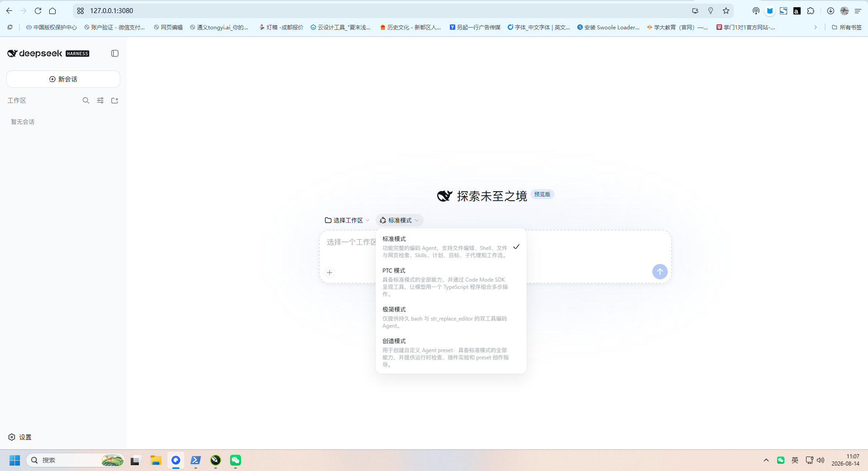Image resolution: width=868 pixels, height=471 pixels.
Task: Collapse the 标准模式 mode dropdown
Action: (400, 220)
